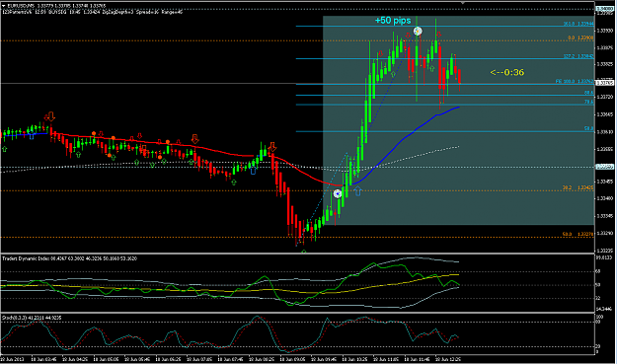Click the '32' level on the TDI scale
Image resolution: width=617 pixels, height=364 pixels.
[x=597, y=298]
